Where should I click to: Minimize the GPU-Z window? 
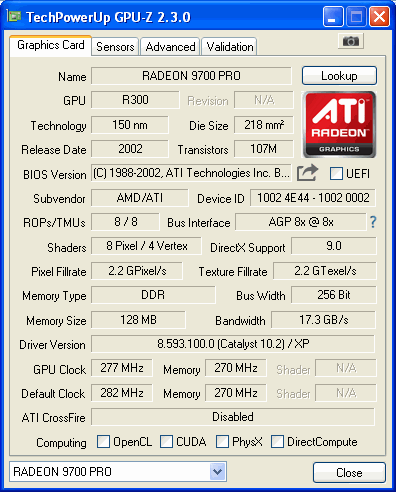point(333,17)
